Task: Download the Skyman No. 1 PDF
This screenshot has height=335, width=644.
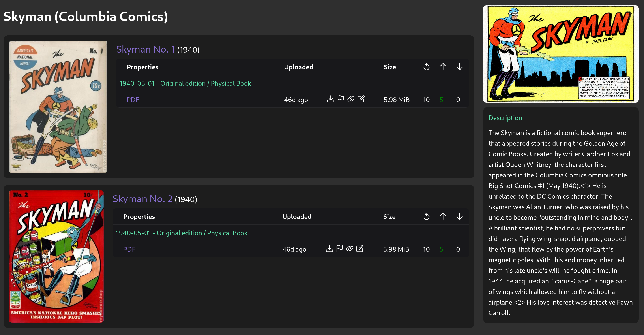Action: click(x=330, y=99)
